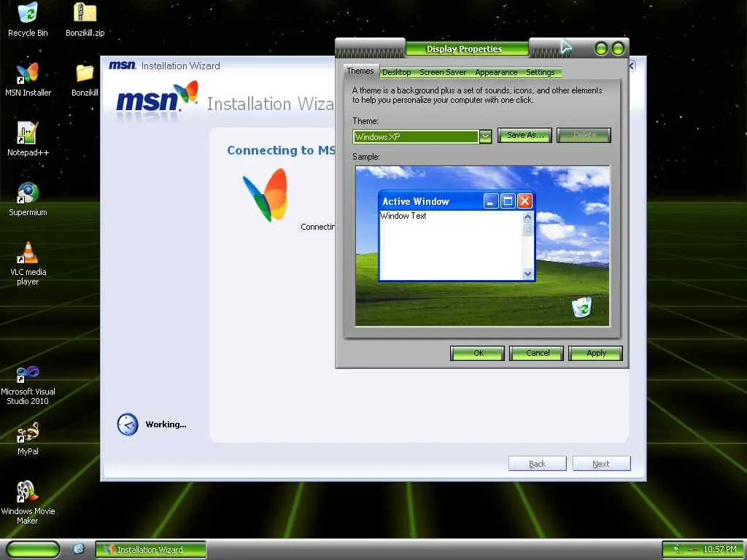Select the MyPal browser shortcut
The height and width of the screenshot is (560, 747).
click(x=28, y=438)
